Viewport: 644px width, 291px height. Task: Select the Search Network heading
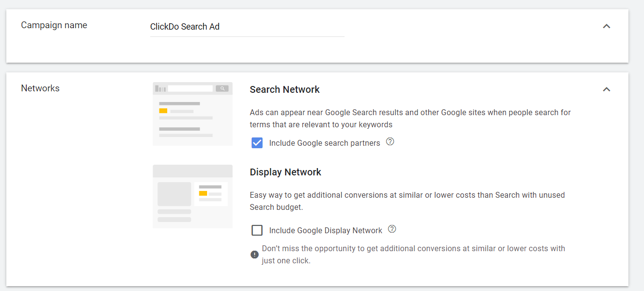[x=284, y=89]
